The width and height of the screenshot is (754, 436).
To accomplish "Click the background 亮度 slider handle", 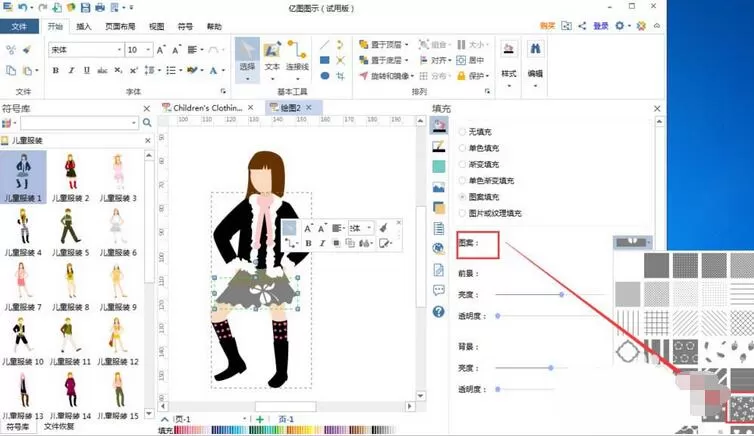I will pos(551,368).
